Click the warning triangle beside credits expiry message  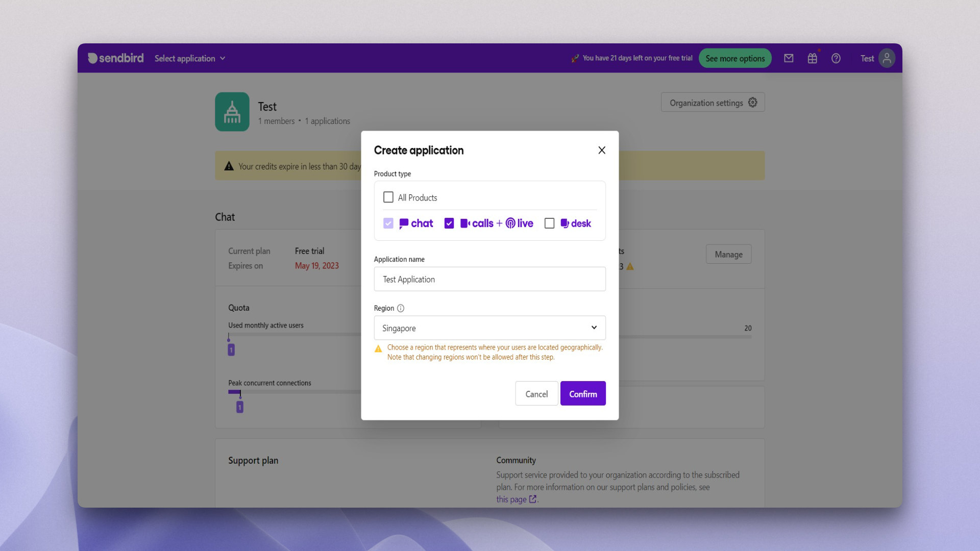pyautogui.click(x=229, y=165)
